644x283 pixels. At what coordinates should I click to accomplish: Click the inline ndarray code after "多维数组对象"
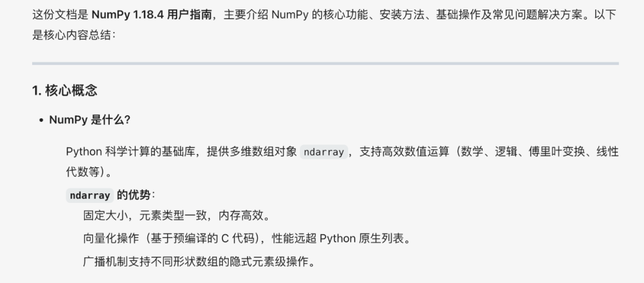pos(324,152)
